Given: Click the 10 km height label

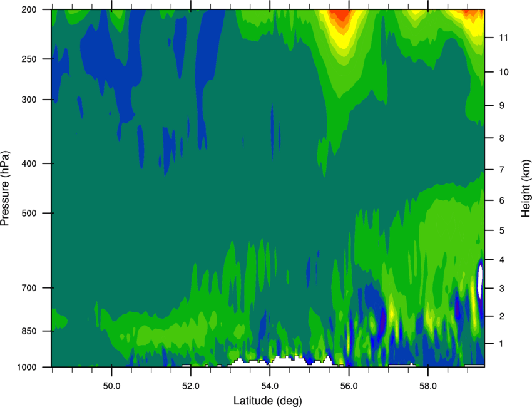Looking at the screenshot, I should click(504, 72).
